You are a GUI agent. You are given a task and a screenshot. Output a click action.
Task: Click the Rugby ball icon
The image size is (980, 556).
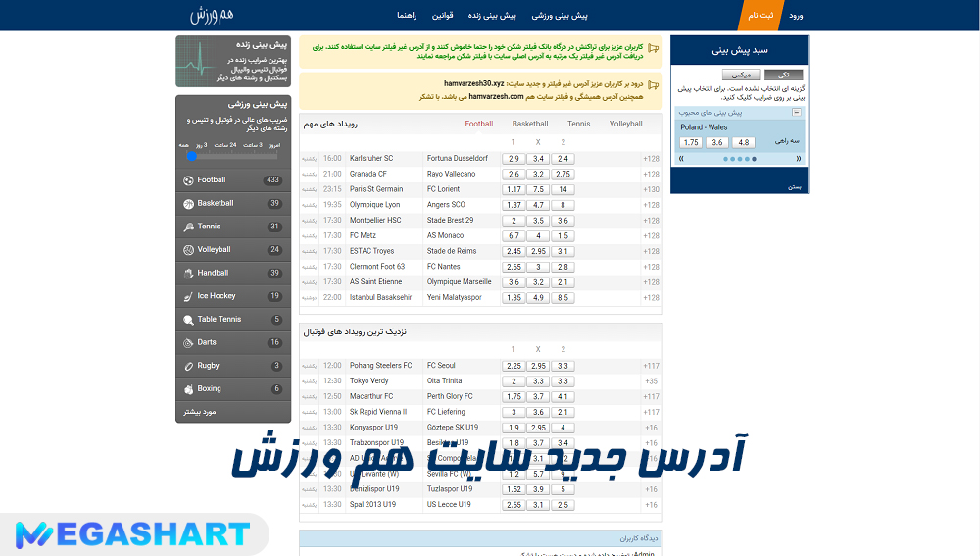[x=188, y=366]
